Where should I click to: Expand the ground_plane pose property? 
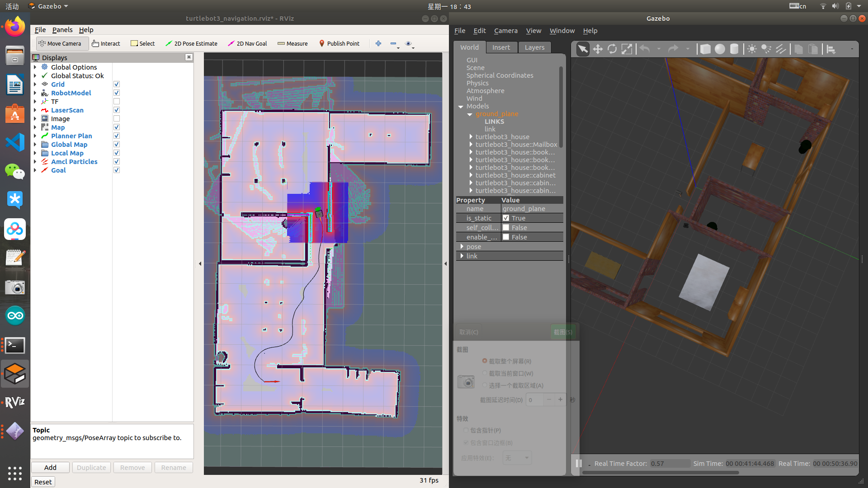pyautogui.click(x=462, y=246)
